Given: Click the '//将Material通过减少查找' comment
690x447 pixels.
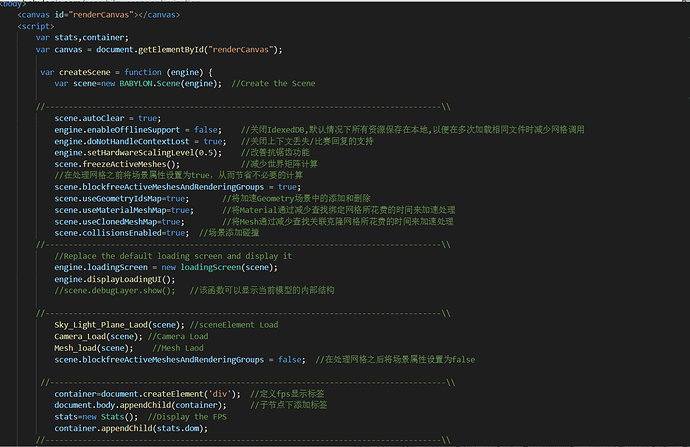Looking at the screenshot, I should [339, 210].
